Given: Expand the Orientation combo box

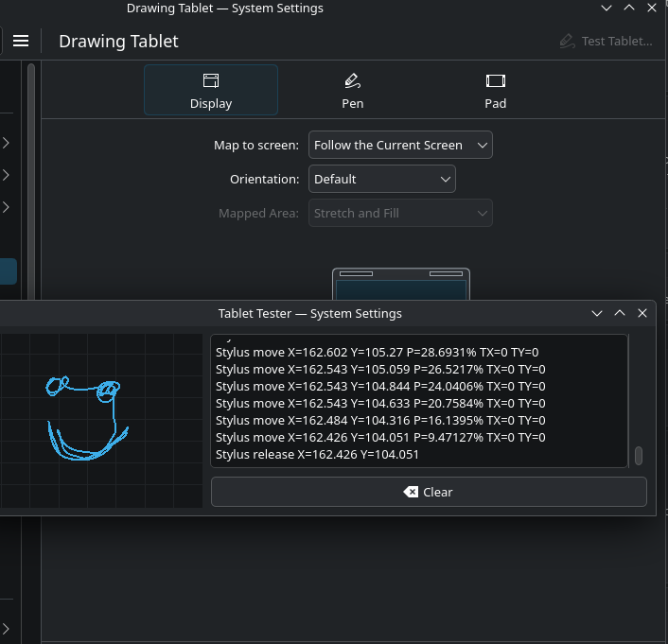Looking at the screenshot, I should coord(382,179).
